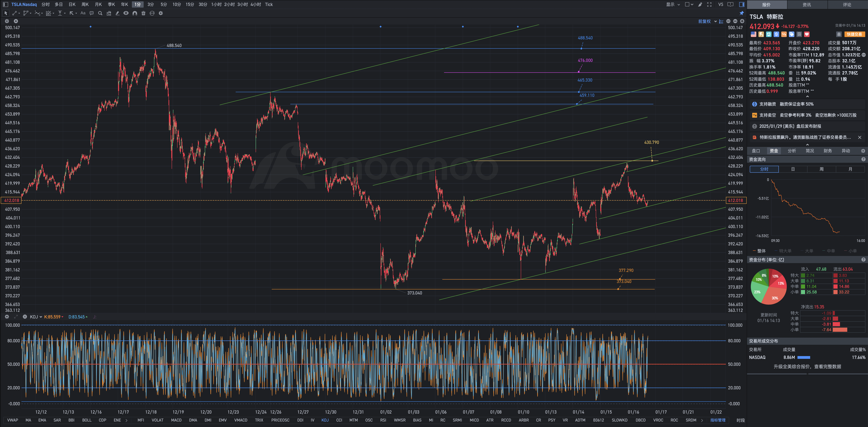The width and height of the screenshot is (868, 427).
Task: Select the 5分 timeframe
Action: click(x=164, y=4)
